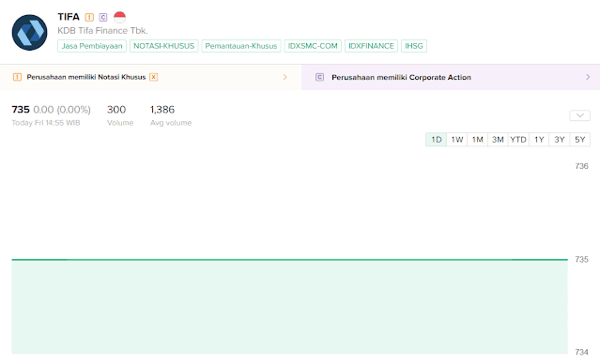Click the orange X notation badge

coord(153,77)
